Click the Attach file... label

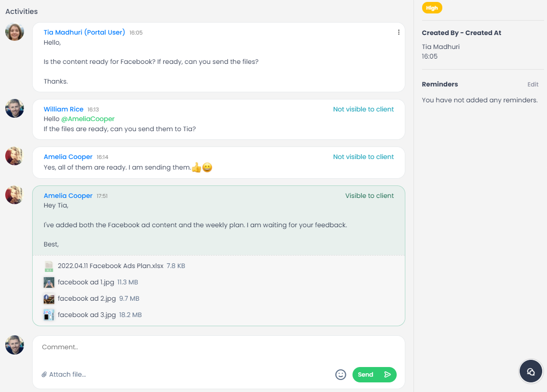coord(67,375)
